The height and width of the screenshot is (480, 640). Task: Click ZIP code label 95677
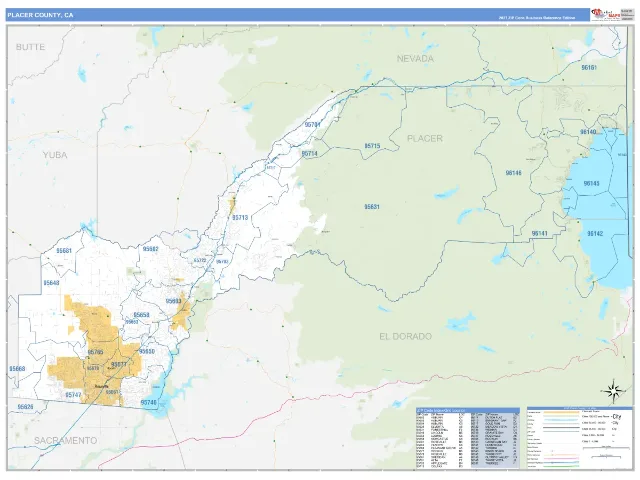pos(119,364)
